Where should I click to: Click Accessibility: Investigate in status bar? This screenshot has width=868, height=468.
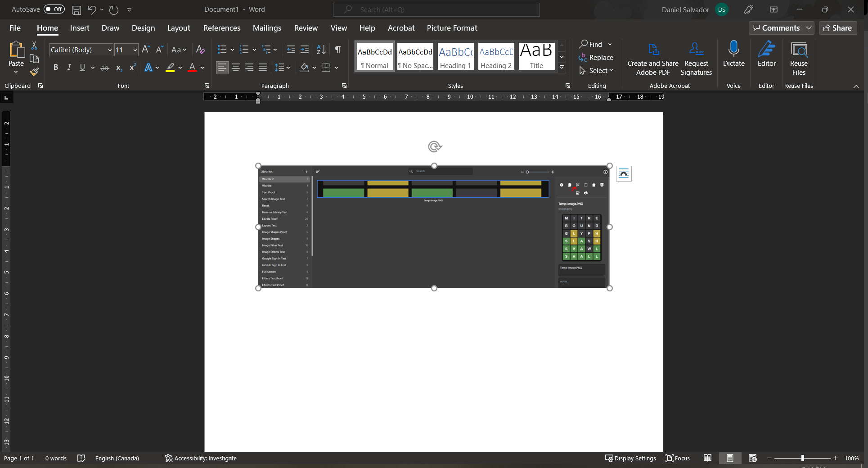coord(201,458)
